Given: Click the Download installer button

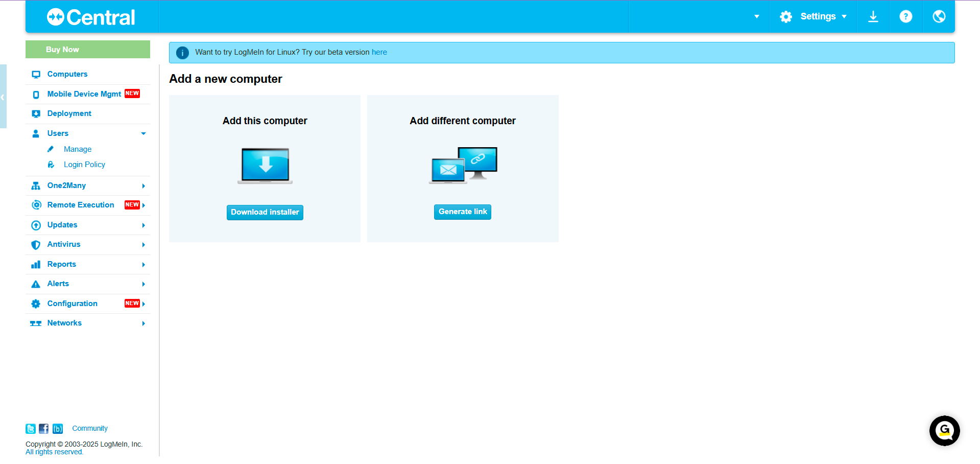Looking at the screenshot, I should pos(265,212).
